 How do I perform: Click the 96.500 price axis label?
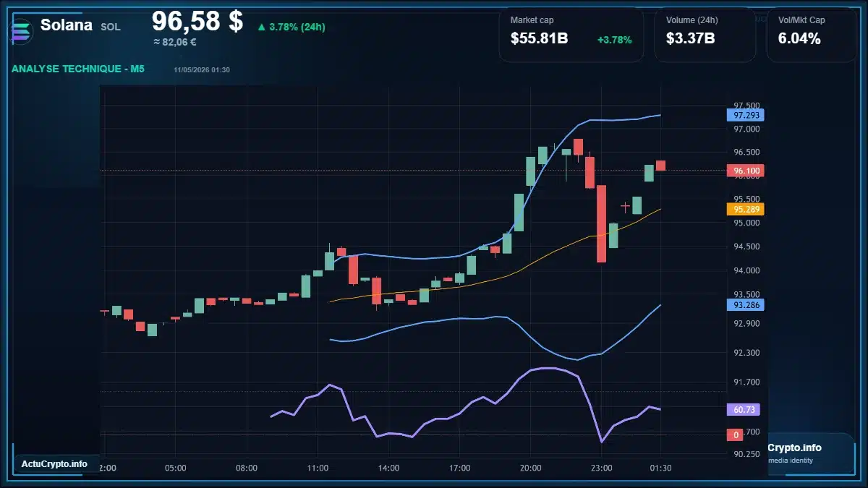click(746, 153)
